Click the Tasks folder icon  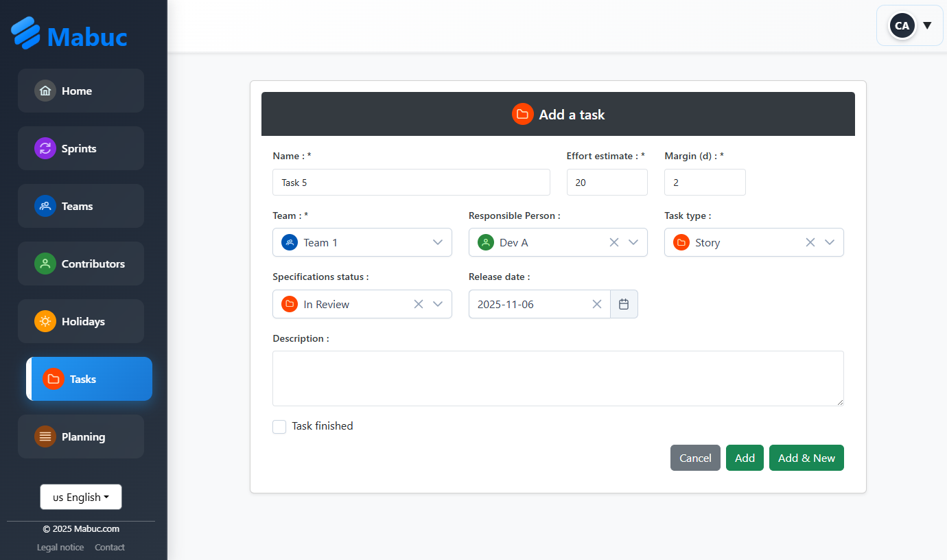[x=54, y=379]
